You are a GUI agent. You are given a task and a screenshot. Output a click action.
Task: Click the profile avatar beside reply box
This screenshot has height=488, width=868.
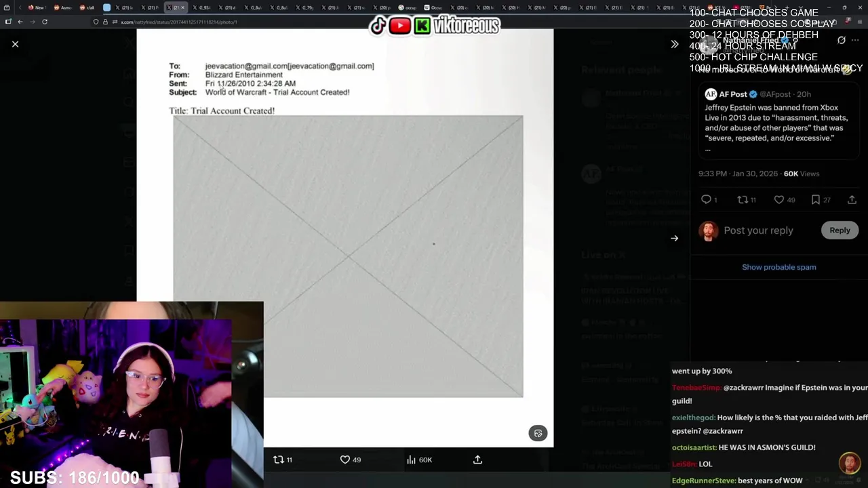click(x=709, y=231)
